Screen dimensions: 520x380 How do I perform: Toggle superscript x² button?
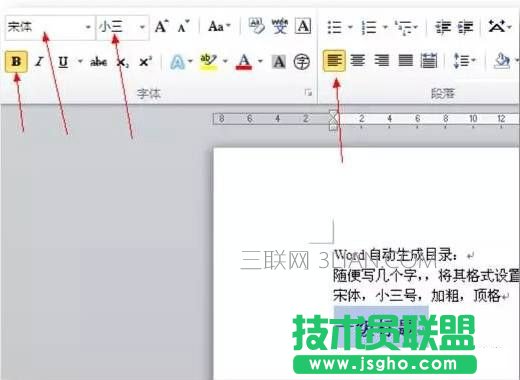tap(145, 62)
